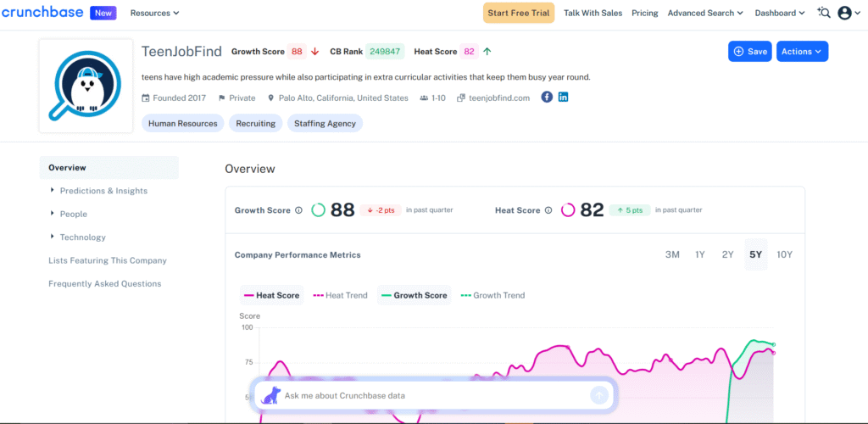
Task: Click the TeenJobFind company logo thumbnail
Action: 86,86
